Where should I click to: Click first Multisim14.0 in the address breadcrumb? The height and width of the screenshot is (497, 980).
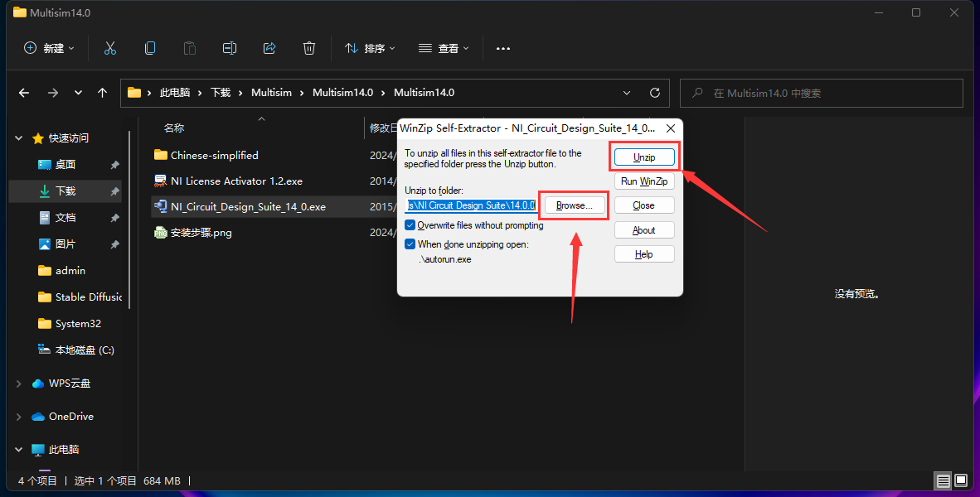point(342,93)
